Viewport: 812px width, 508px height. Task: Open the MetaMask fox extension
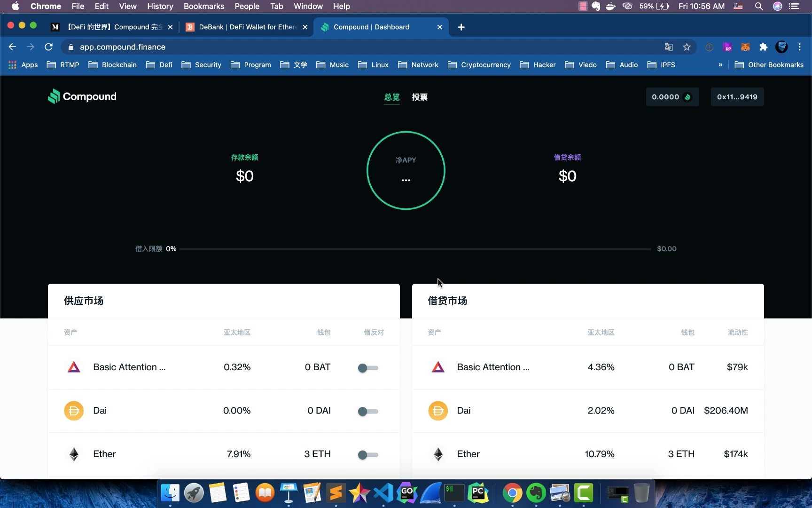[745, 47]
